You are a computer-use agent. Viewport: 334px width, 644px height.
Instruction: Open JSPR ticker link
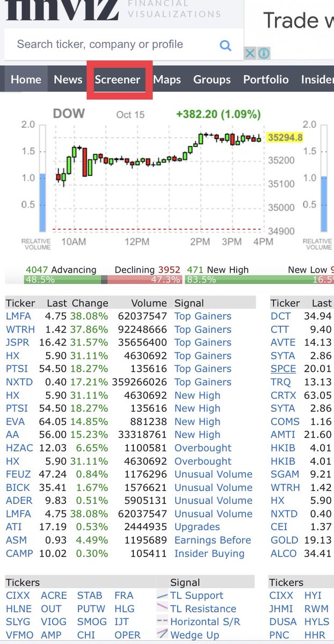click(17, 342)
